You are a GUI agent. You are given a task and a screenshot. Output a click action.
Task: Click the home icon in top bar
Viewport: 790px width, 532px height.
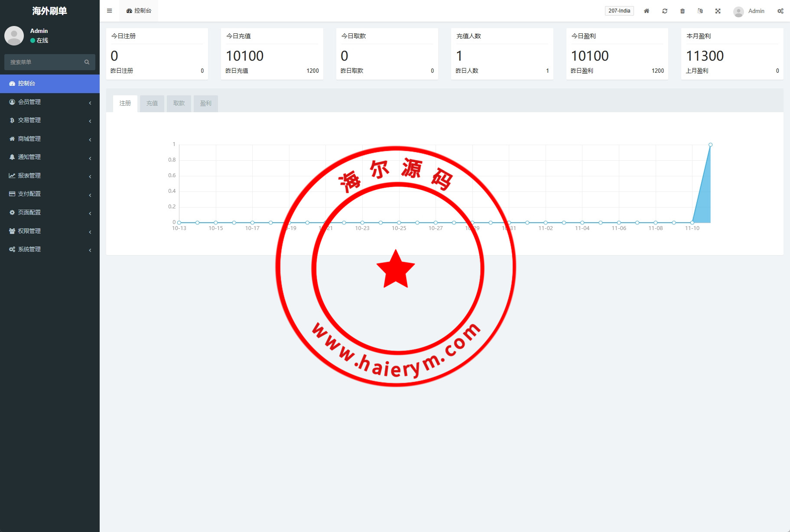tap(646, 11)
